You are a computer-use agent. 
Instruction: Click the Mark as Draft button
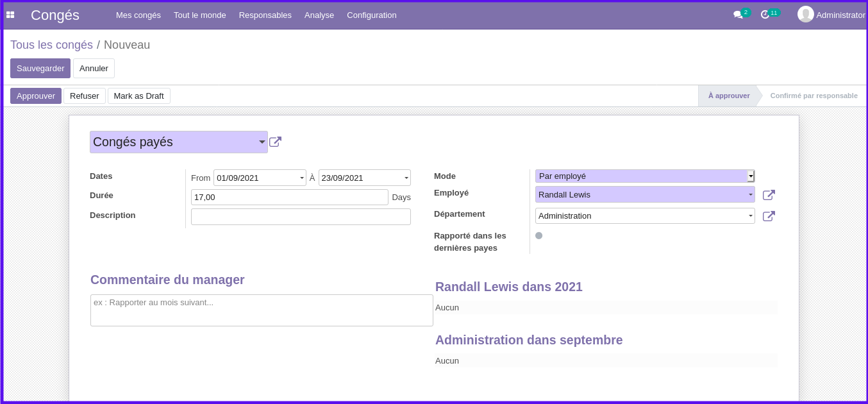point(139,96)
